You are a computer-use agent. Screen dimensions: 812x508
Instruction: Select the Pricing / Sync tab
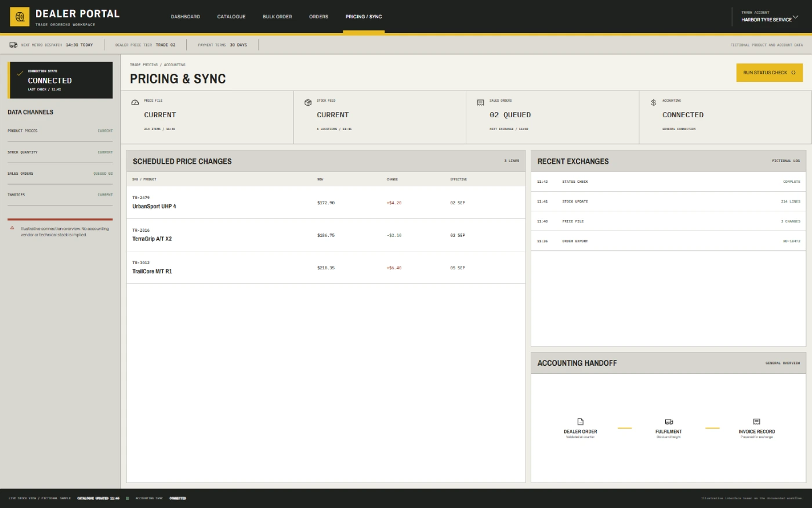[x=364, y=17]
